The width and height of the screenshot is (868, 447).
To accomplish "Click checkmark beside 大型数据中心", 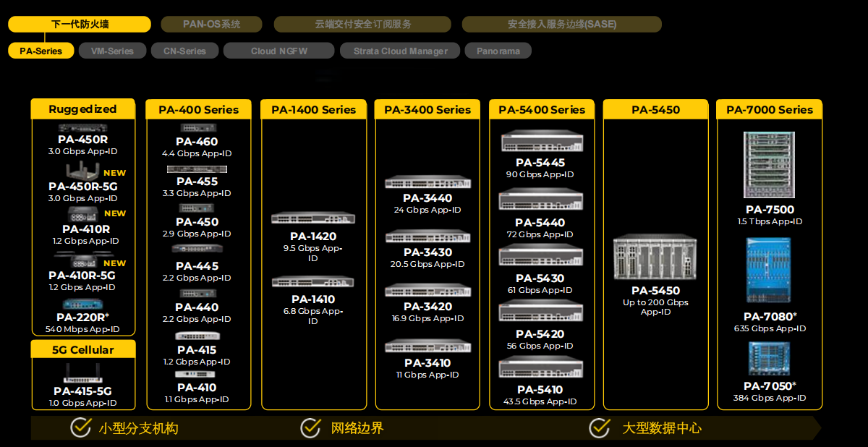I will (x=599, y=427).
